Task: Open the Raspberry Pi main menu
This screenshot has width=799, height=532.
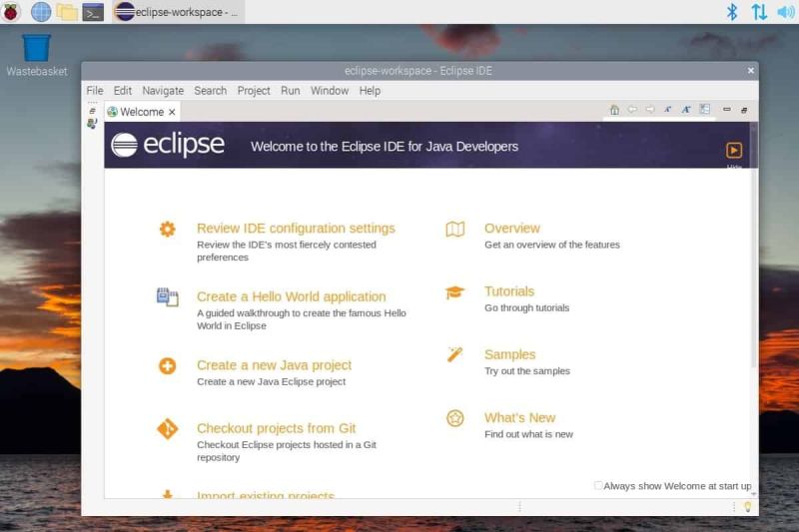Action: pos(11,12)
